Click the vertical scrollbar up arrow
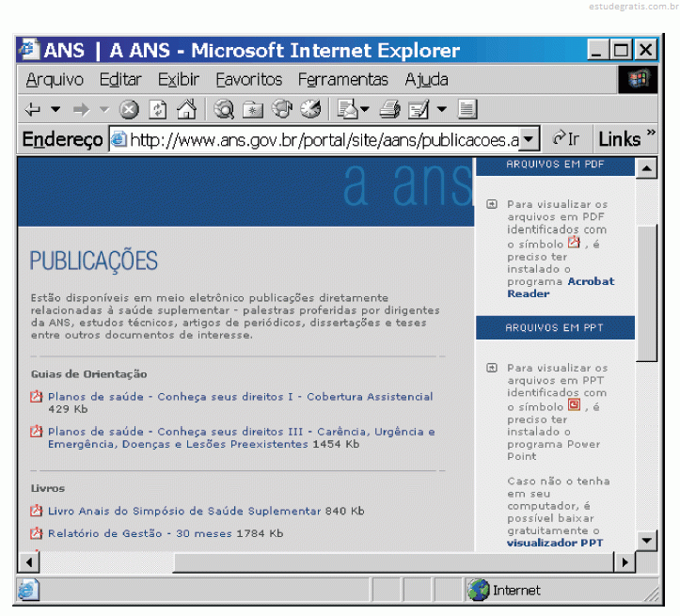The width and height of the screenshot is (680, 616). pos(646,168)
